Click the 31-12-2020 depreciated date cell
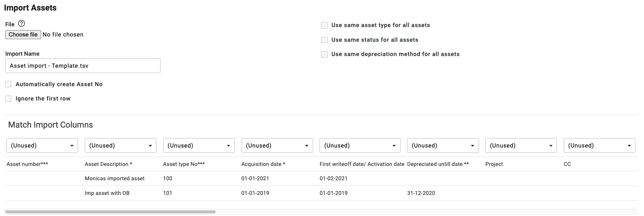The image size is (644, 216). [x=421, y=193]
